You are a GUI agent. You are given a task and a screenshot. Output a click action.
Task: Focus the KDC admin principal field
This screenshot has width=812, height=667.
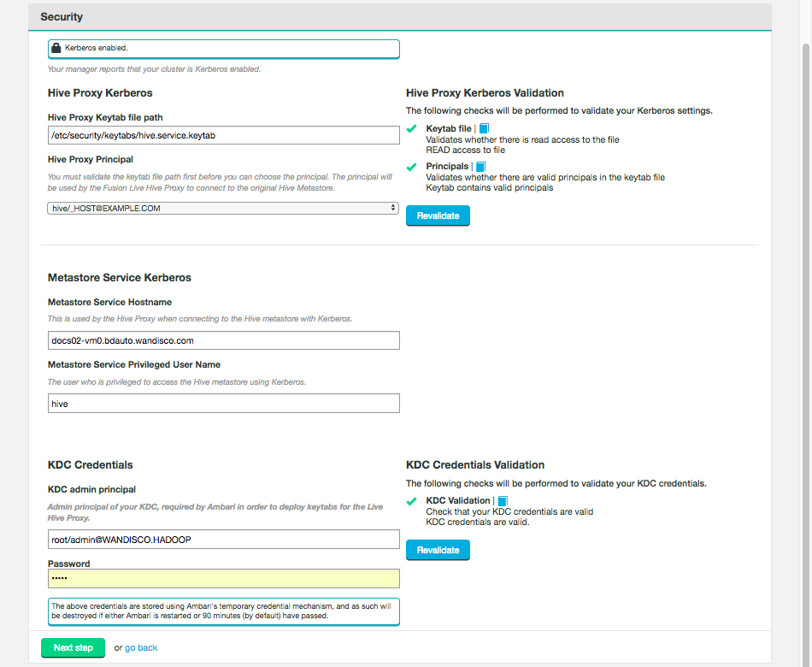[224, 539]
